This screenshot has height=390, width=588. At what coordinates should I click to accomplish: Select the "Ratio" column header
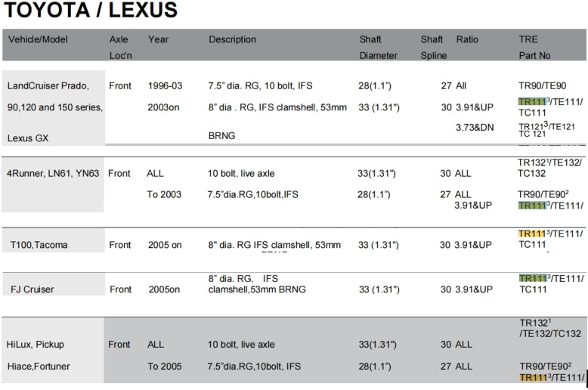(467, 39)
